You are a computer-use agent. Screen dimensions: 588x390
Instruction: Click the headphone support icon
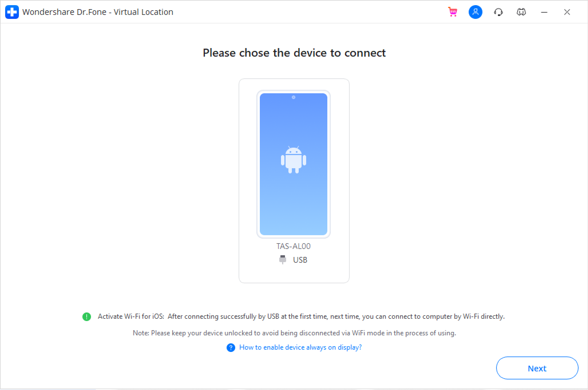click(498, 12)
